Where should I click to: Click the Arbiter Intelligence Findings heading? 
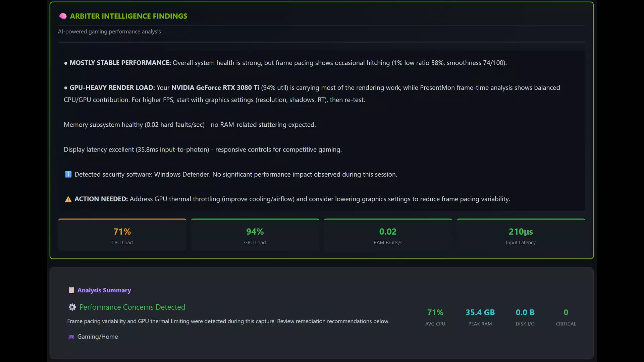(128, 16)
